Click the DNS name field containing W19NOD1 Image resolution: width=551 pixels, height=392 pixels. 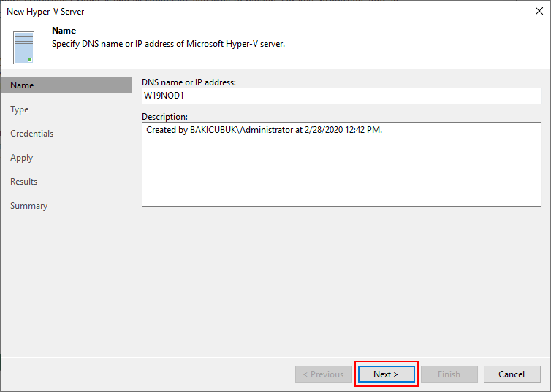click(341, 96)
